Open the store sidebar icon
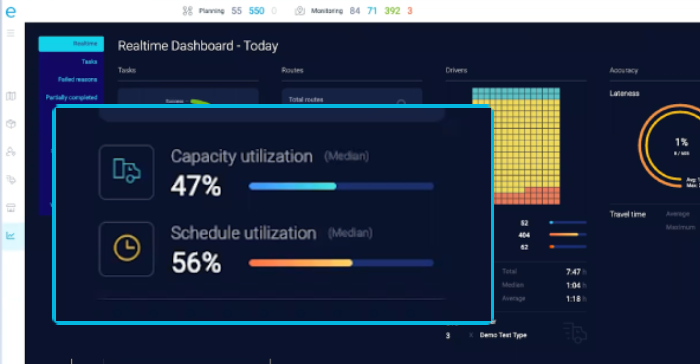The height and width of the screenshot is (364, 700). pos(11,207)
